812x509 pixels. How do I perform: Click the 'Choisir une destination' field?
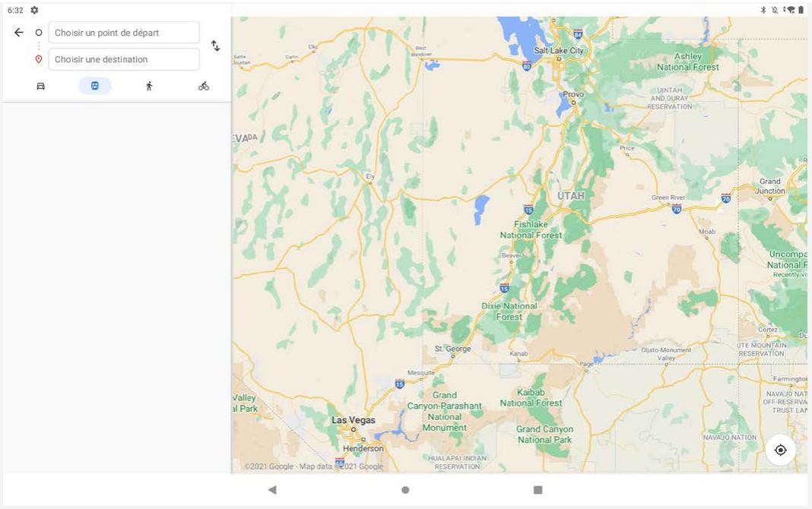pyautogui.click(x=124, y=59)
